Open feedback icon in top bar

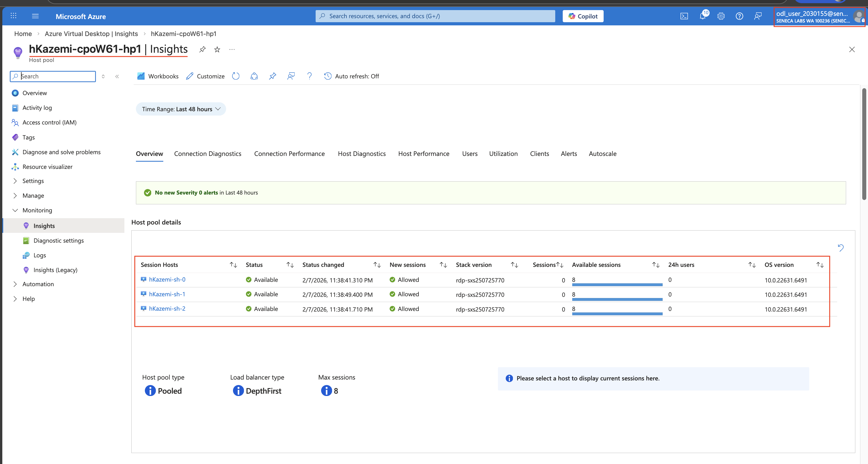[758, 16]
